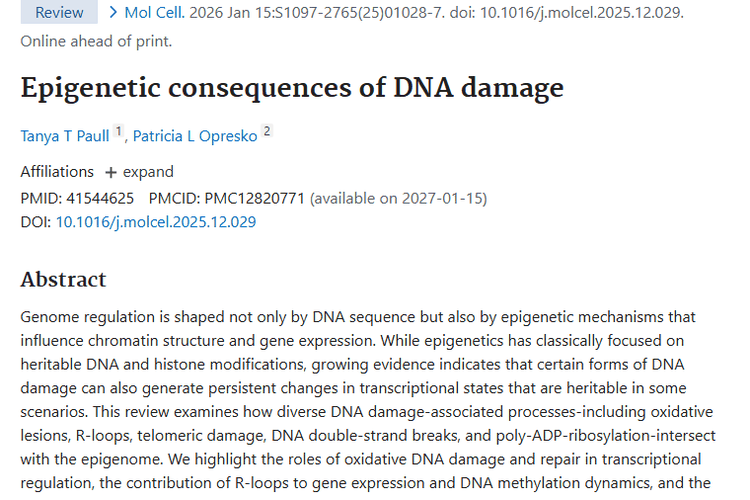Viewport: 750px width, 500px height.
Task: Click the 'Online ahead of print' note
Action: coord(96,41)
